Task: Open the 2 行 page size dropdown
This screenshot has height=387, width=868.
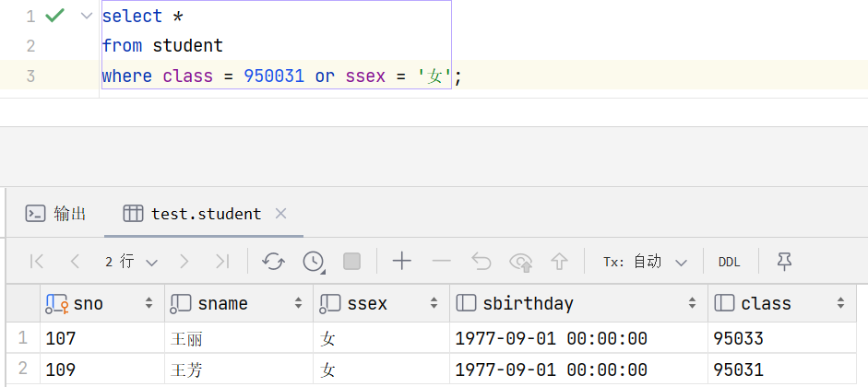Action: (131, 262)
